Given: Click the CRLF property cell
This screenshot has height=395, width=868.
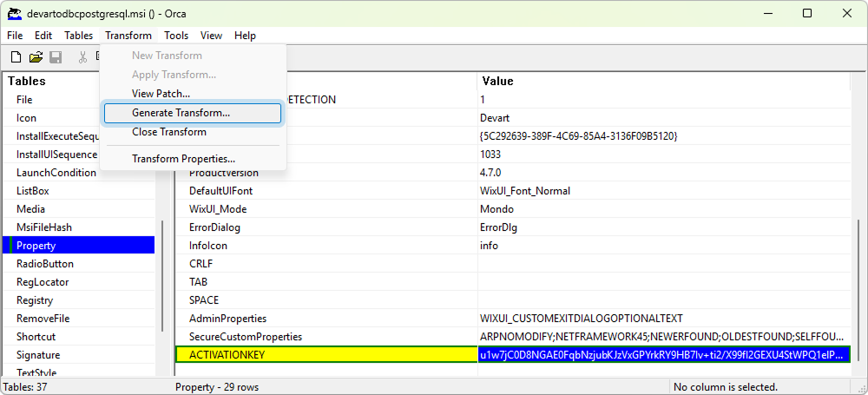Looking at the screenshot, I should [326, 264].
